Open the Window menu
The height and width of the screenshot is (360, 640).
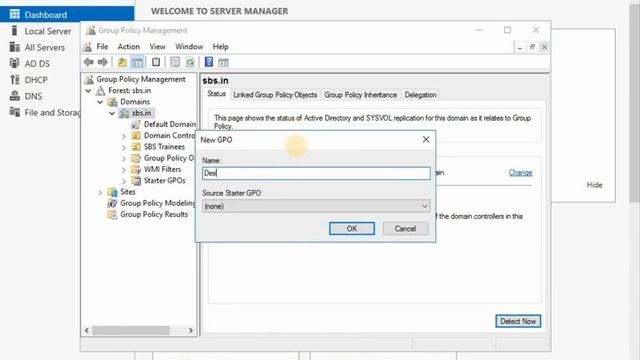coord(189,47)
